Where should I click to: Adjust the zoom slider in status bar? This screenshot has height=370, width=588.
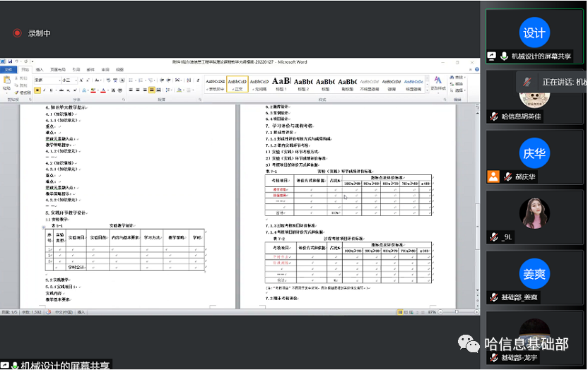pos(451,311)
